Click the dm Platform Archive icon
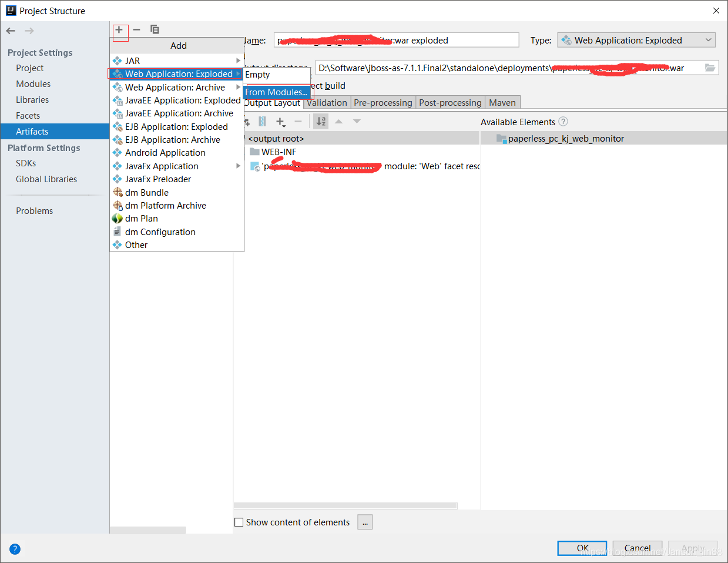This screenshot has height=563, width=728. [x=118, y=205]
